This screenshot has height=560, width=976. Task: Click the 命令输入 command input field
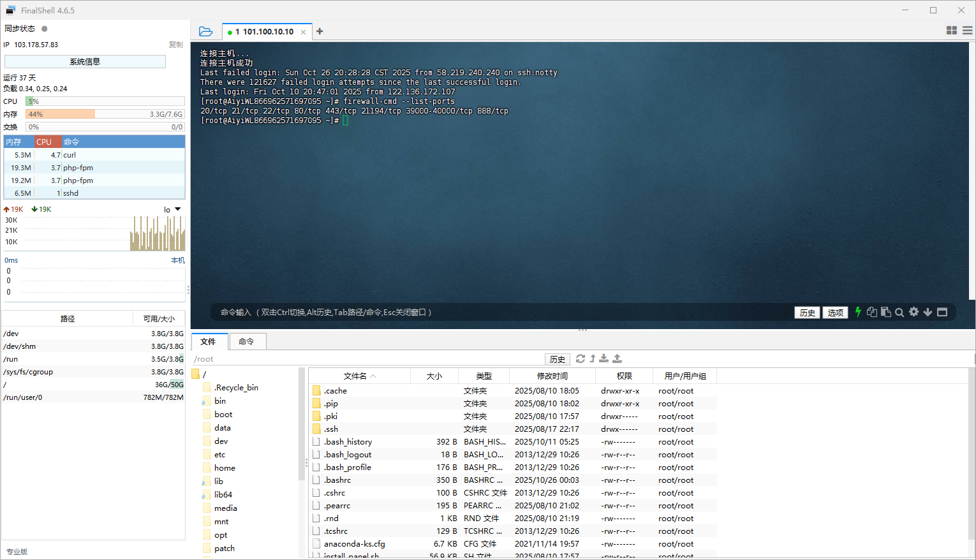coord(447,312)
